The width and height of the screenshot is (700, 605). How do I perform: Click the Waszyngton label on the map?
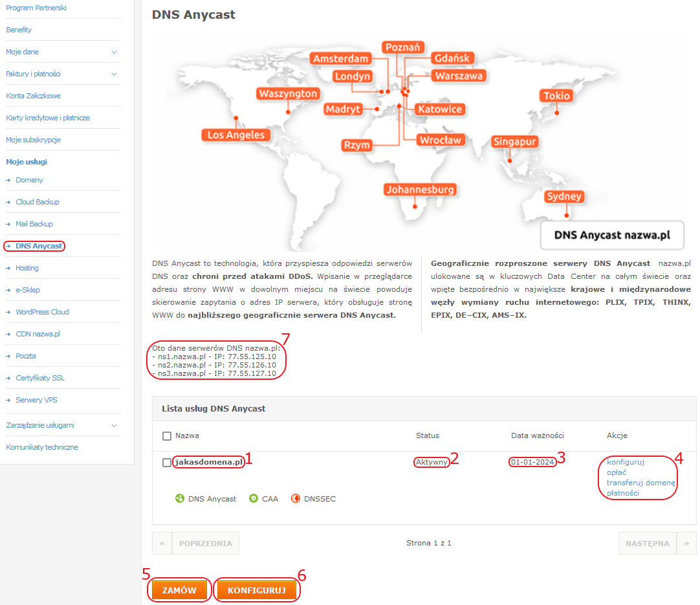(289, 94)
